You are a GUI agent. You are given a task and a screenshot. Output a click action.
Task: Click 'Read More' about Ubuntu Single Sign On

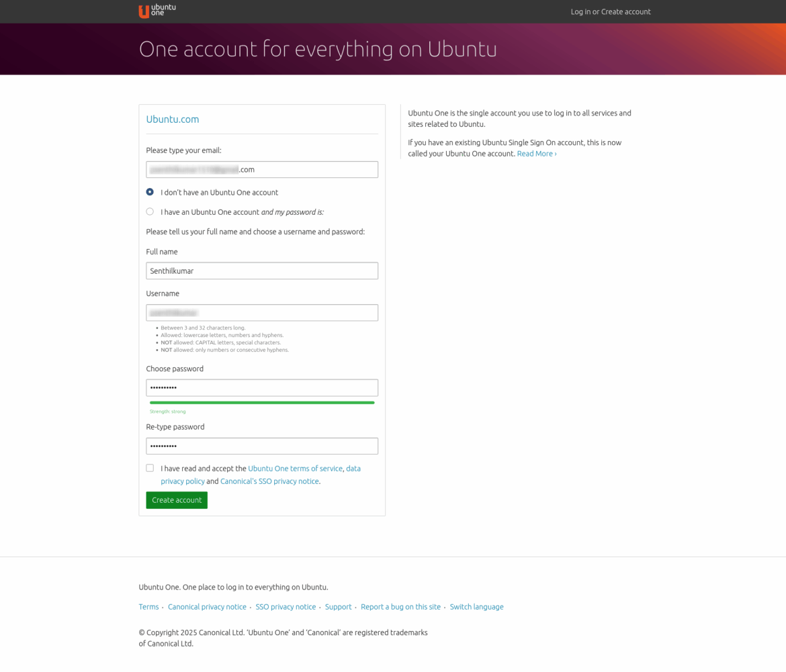tap(535, 153)
